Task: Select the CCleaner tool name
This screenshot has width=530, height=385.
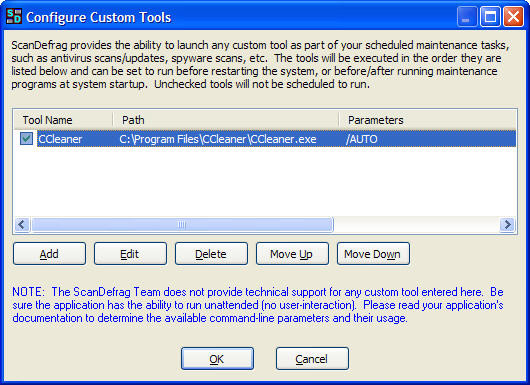Action: click(x=60, y=139)
